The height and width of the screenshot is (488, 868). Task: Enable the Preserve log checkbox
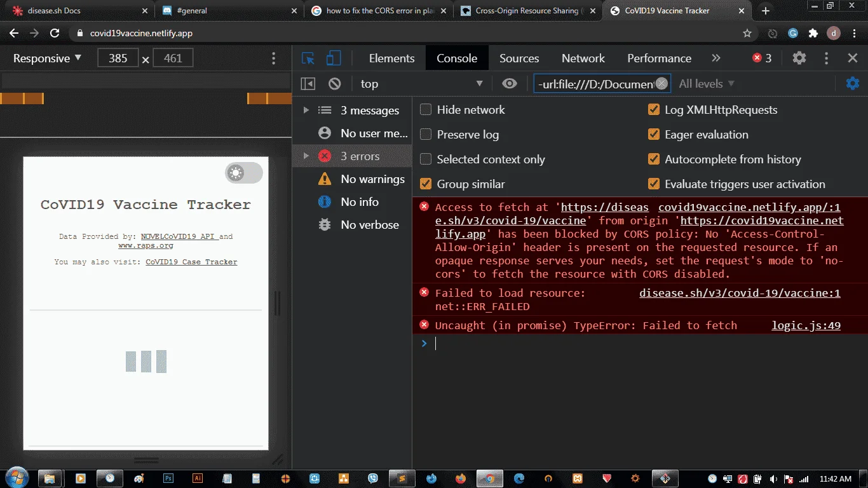[x=426, y=135]
